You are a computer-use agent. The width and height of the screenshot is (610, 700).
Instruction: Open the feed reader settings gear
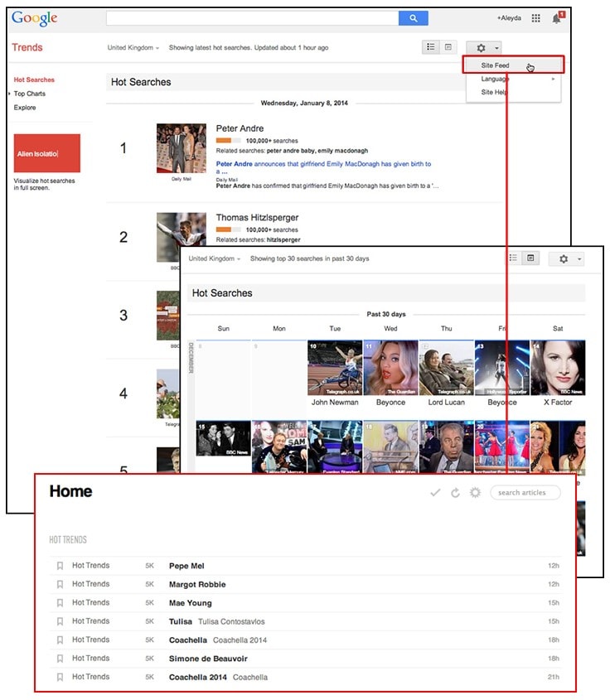tap(475, 493)
